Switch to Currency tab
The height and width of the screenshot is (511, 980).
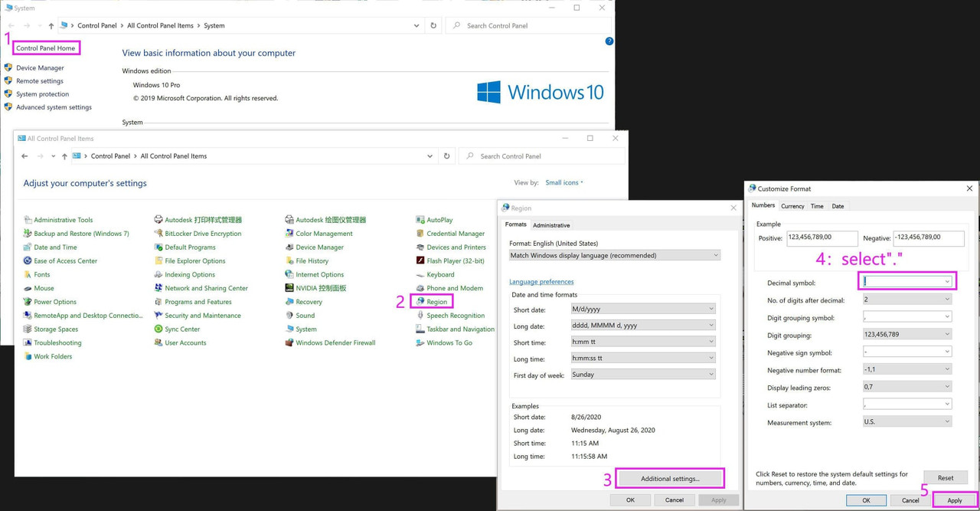792,206
